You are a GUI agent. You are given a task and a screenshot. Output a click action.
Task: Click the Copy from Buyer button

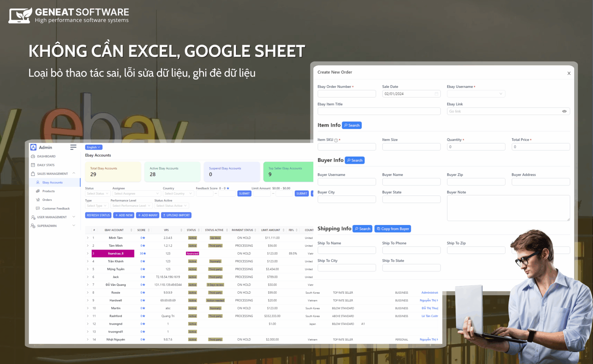393,229
